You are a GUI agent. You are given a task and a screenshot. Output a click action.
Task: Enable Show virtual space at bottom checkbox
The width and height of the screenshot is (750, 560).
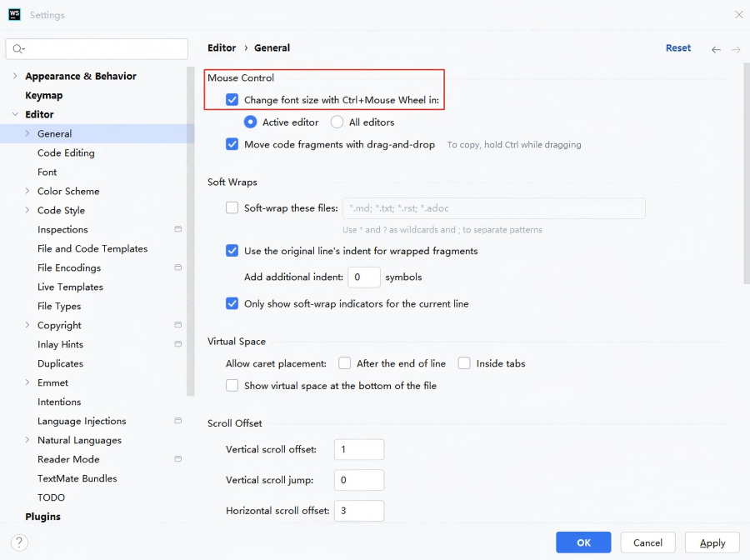(x=232, y=386)
